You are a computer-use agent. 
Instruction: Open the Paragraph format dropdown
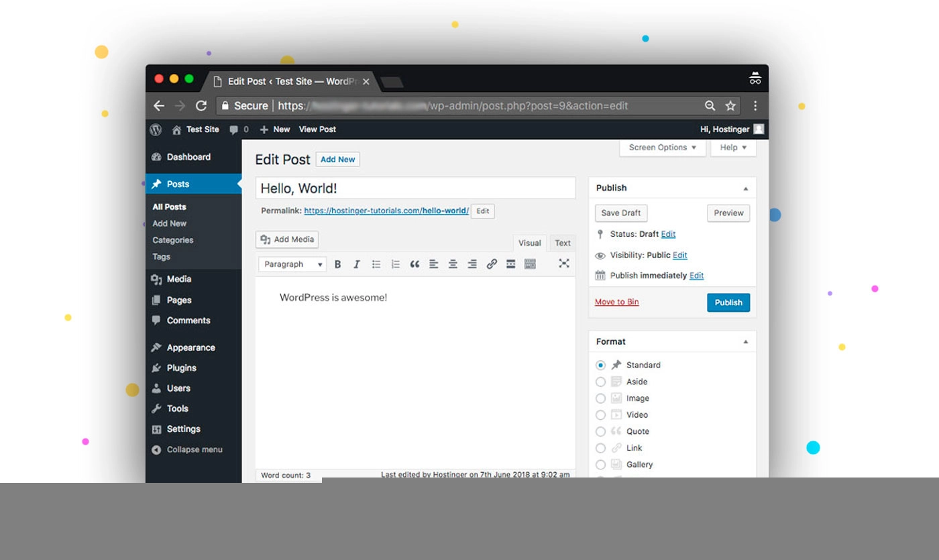(292, 264)
